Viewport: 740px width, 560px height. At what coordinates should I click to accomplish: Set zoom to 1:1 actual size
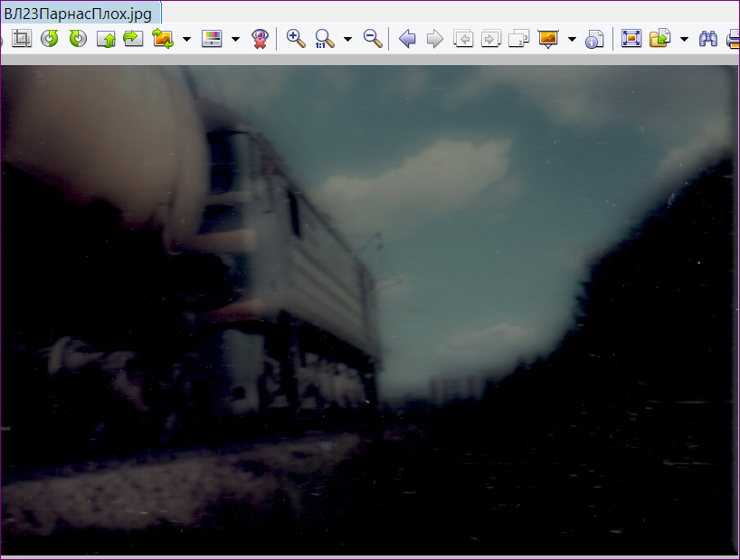pyautogui.click(x=325, y=39)
